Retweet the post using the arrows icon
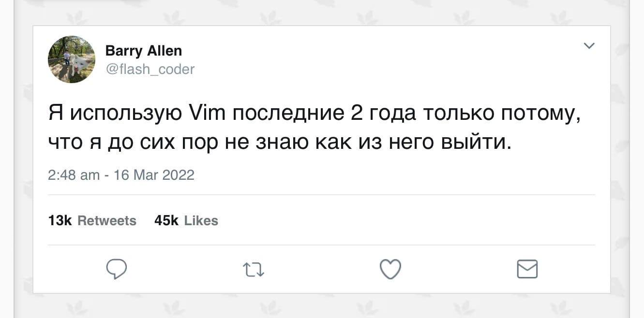The image size is (644, 318). tap(254, 269)
